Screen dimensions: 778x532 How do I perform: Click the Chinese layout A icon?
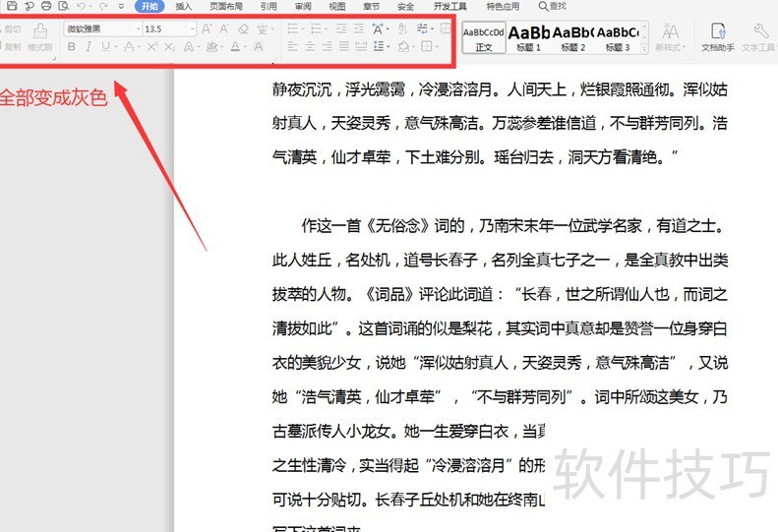coord(378,29)
